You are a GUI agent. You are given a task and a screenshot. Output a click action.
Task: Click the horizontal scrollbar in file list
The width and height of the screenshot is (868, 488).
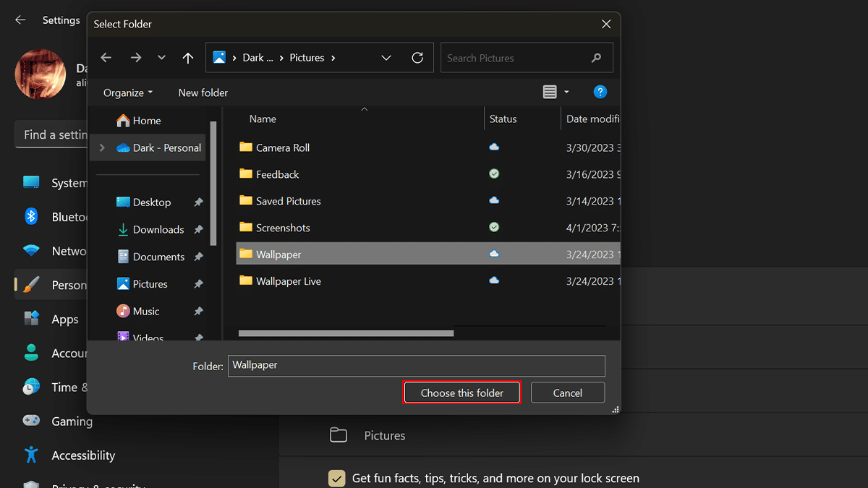[x=346, y=333]
